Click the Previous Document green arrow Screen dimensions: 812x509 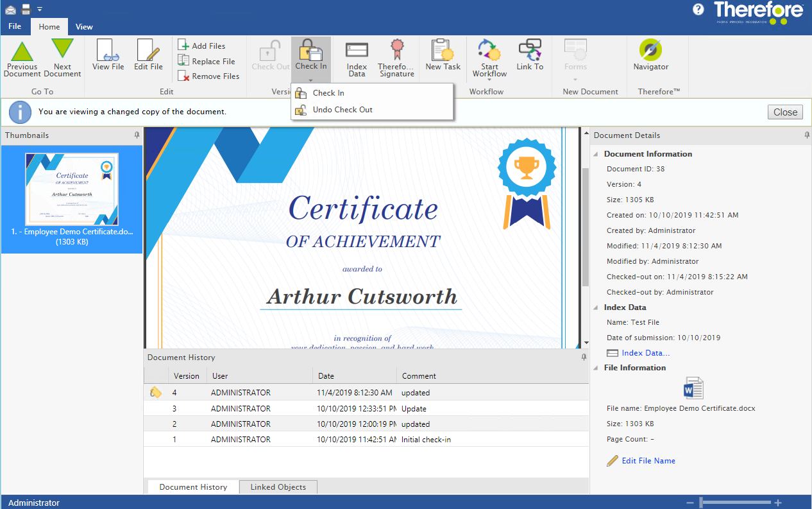click(22, 53)
